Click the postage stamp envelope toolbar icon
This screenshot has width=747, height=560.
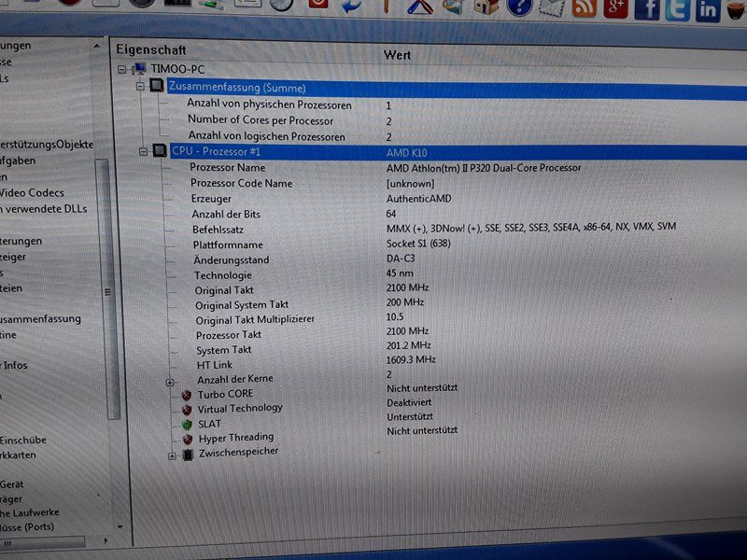(552, 7)
